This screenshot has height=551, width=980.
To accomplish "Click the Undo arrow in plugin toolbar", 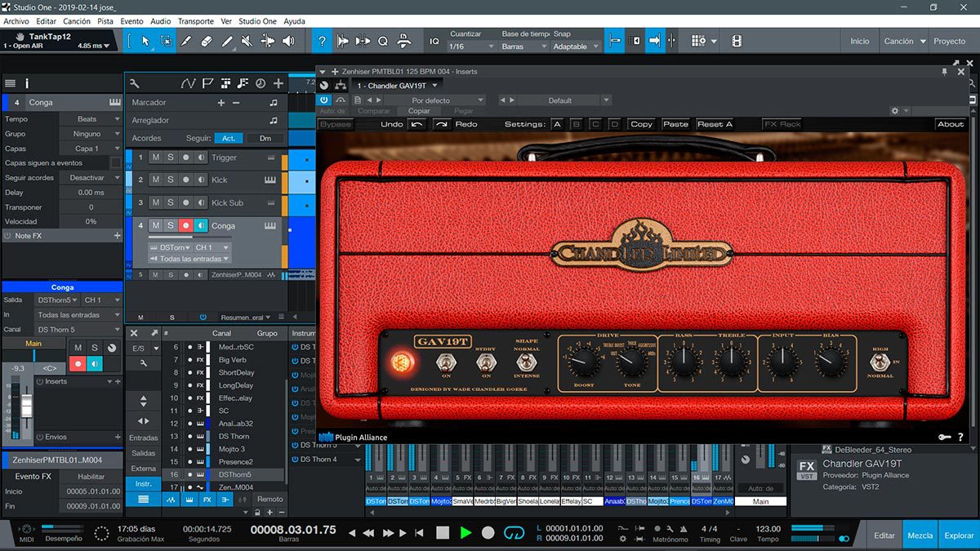I will [x=417, y=124].
